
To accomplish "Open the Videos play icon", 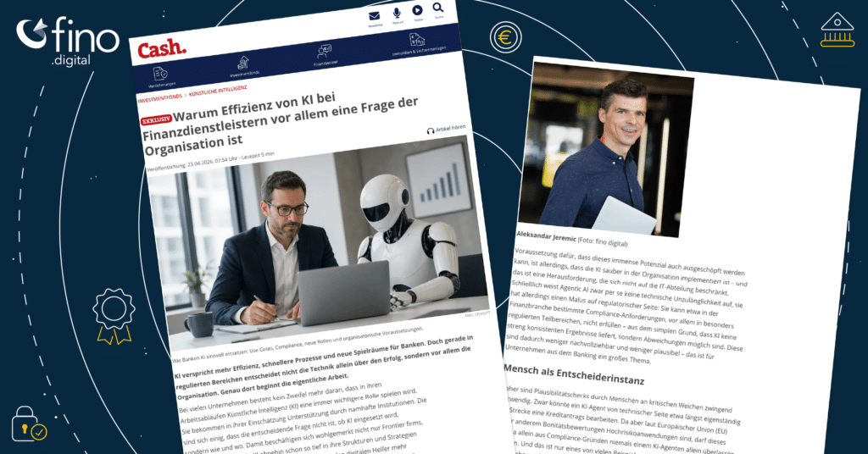I will 417,12.
